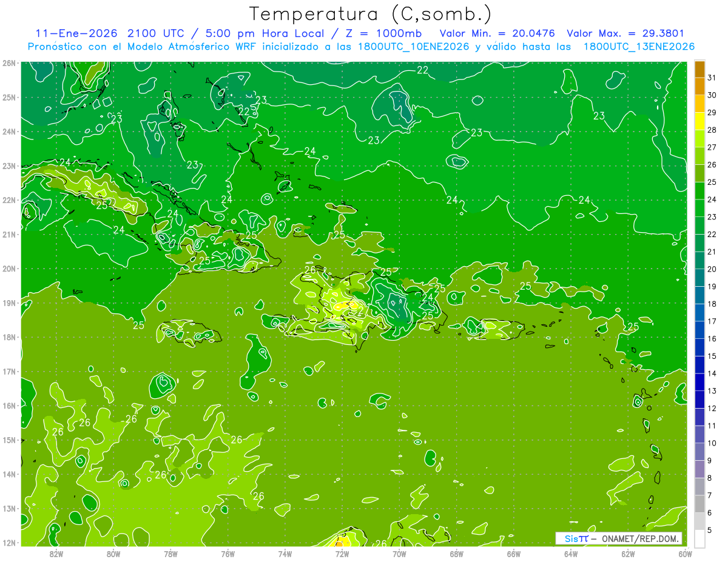
Task: Click the "66W" longitude axis label
Action: (x=513, y=553)
